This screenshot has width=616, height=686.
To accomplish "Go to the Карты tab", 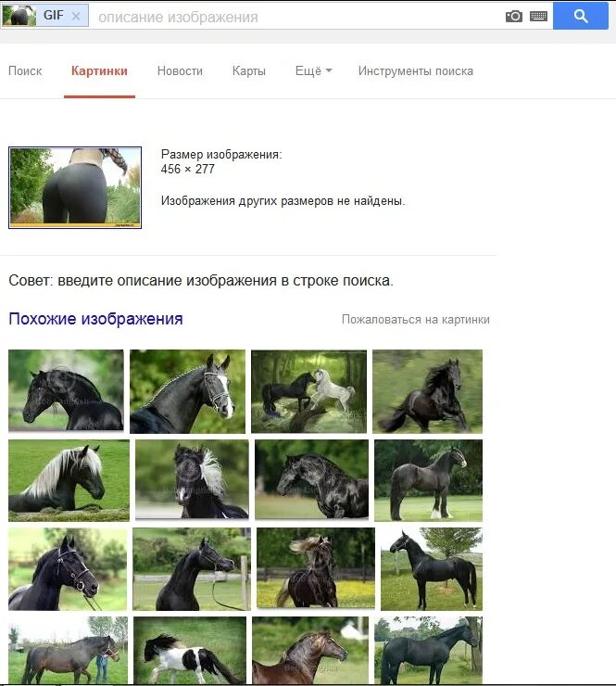I will (x=249, y=70).
